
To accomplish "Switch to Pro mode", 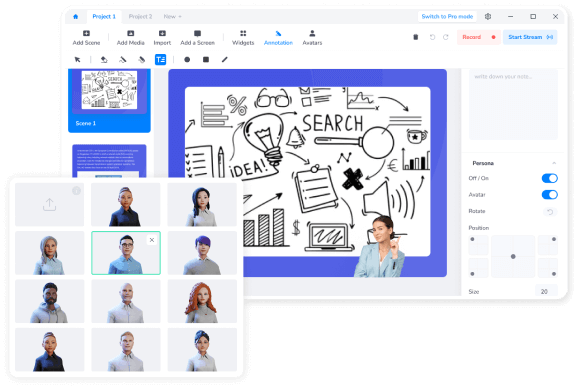I will tap(447, 17).
